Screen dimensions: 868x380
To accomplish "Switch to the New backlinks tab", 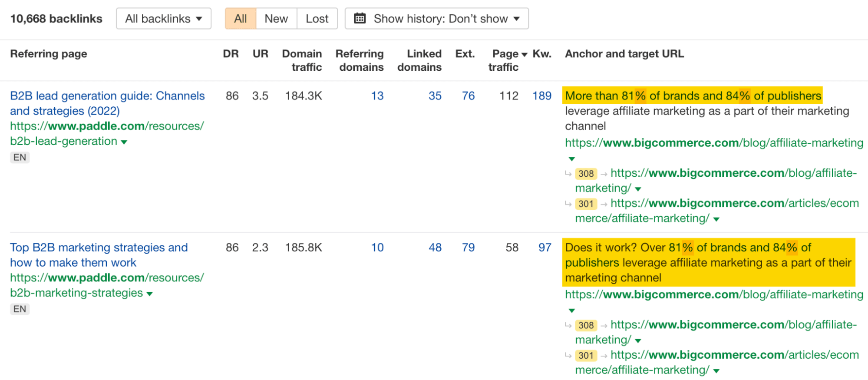I will click(x=276, y=19).
